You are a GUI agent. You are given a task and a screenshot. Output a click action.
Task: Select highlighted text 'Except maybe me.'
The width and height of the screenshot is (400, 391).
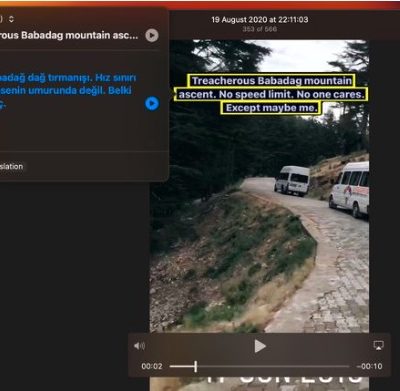[x=271, y=108]
